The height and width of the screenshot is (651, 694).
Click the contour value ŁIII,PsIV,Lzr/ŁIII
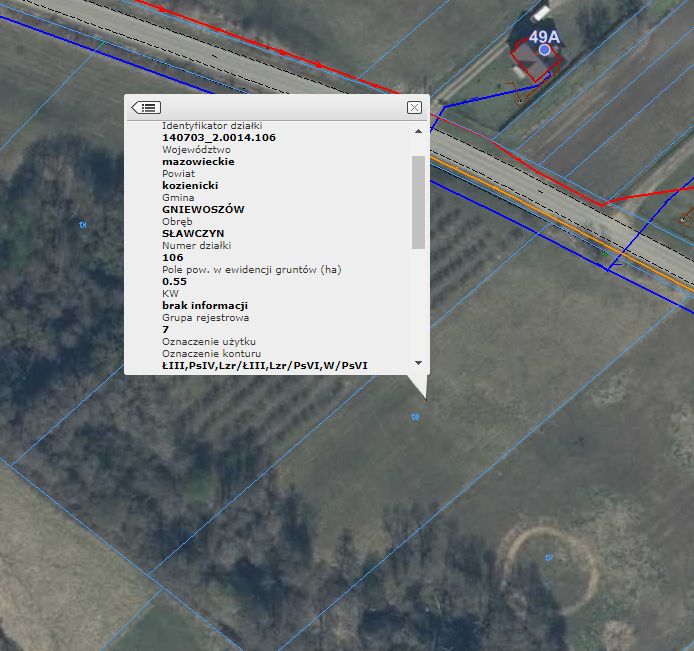(x=265, y=366)
